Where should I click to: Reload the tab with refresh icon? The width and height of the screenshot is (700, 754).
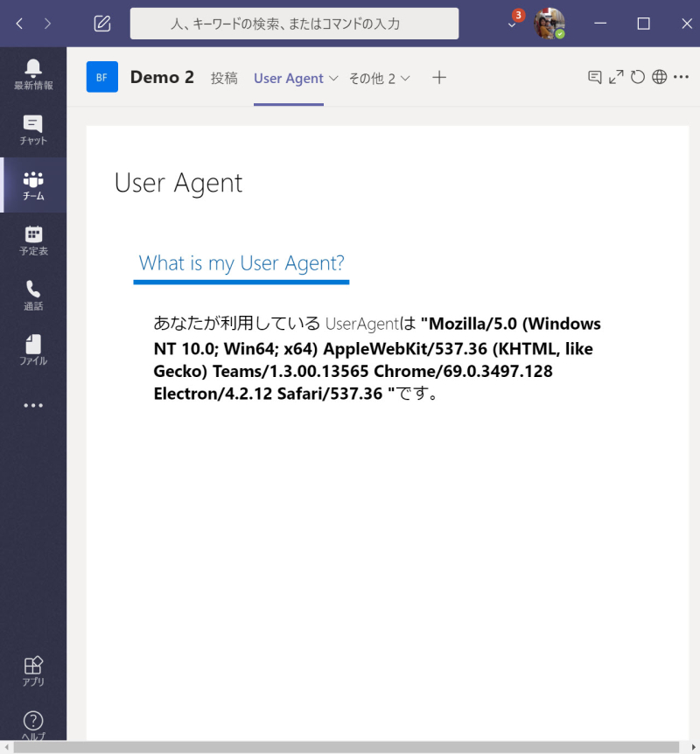coord(638,77)
